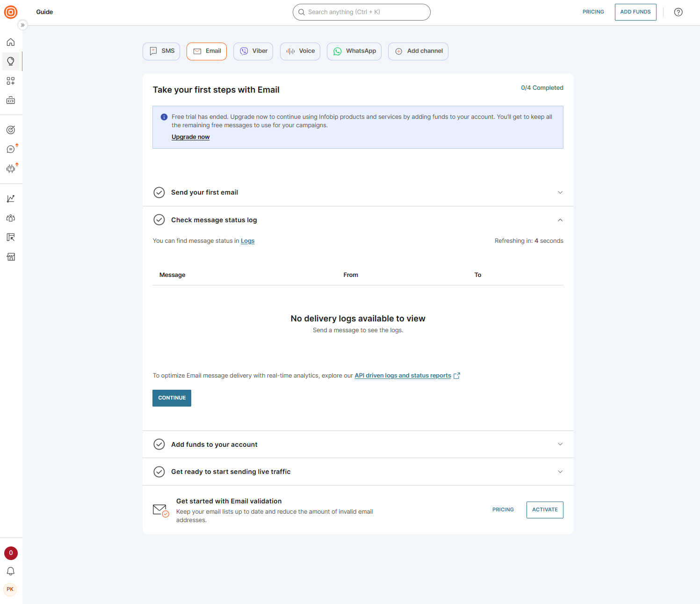Select the lightbulb Guide icon in sidebar
Image resolution: width=700 pixels, height=604 pixels.
(x=11, y=61)
